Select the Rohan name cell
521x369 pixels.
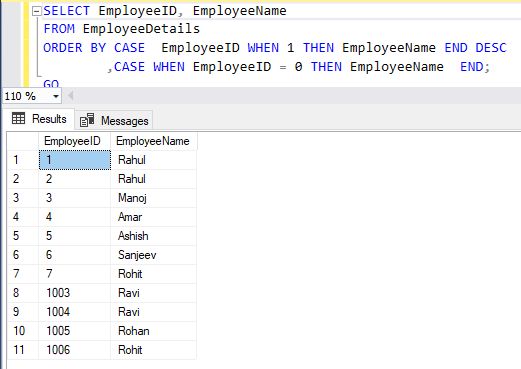pyautogui.click(x=154, y=331)
